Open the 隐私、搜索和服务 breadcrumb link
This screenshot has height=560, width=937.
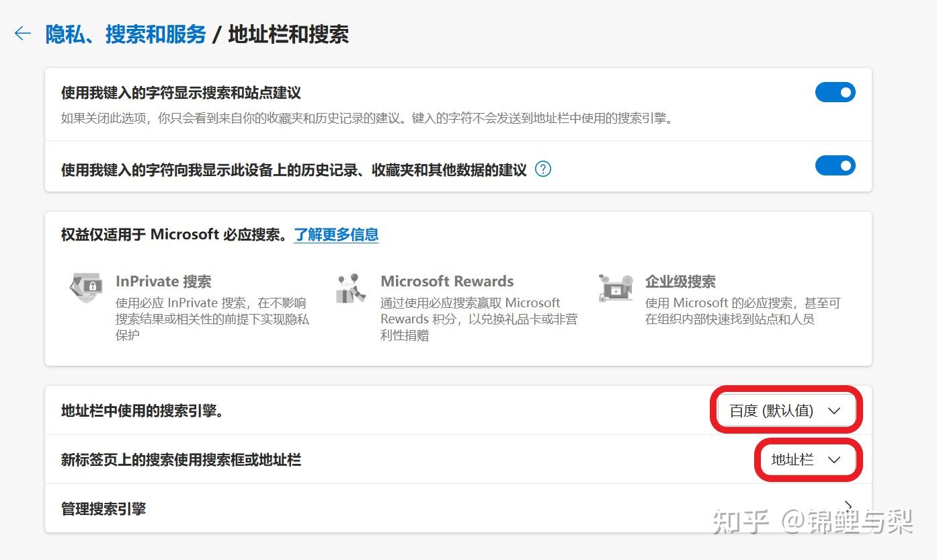126,34
